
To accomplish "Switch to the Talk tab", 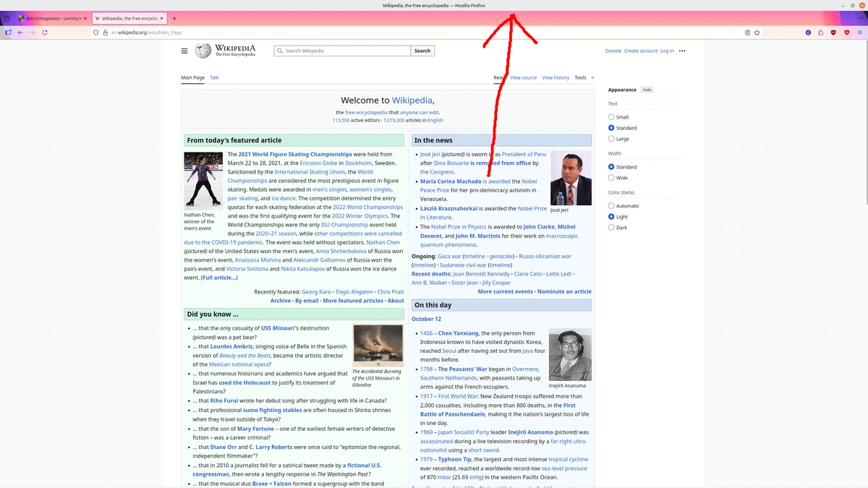I will pos(214,77).
